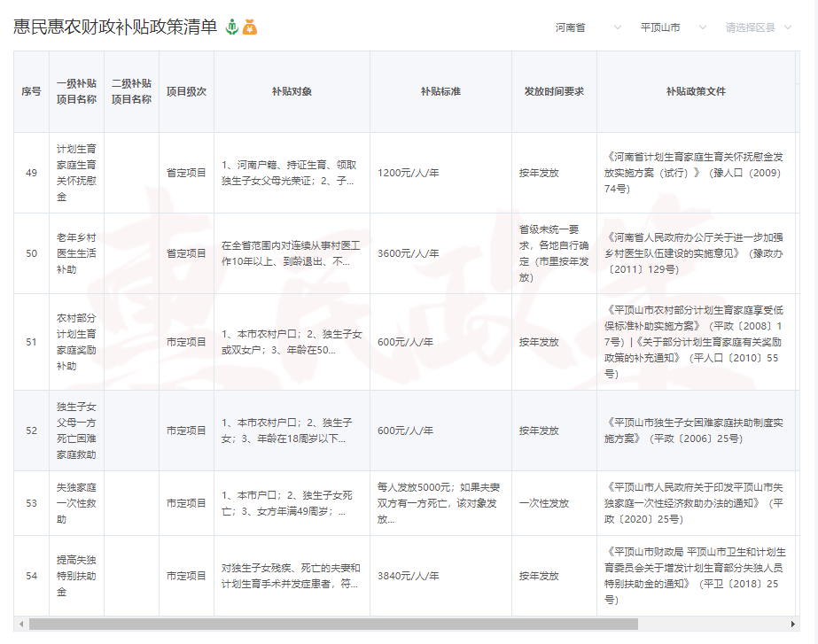Click the 项目级次 column header
Screen dimensions: 818x644
tap(186, 92)
